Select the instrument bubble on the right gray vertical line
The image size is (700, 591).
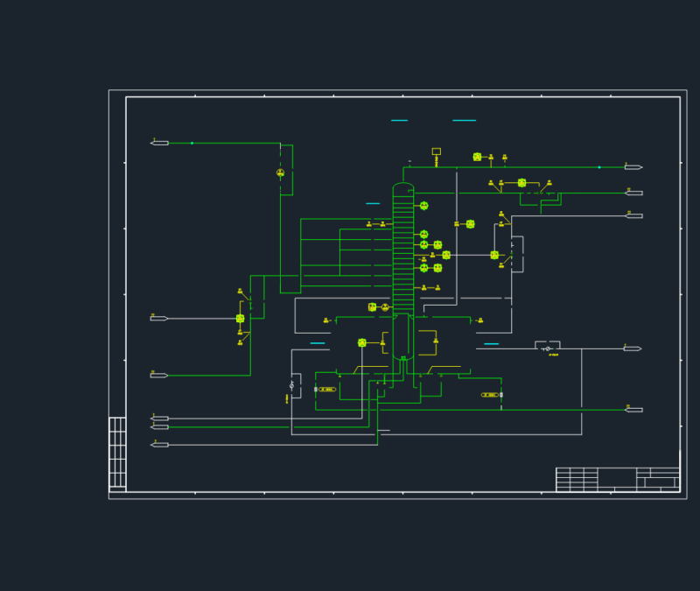click(x=494, y=255)
